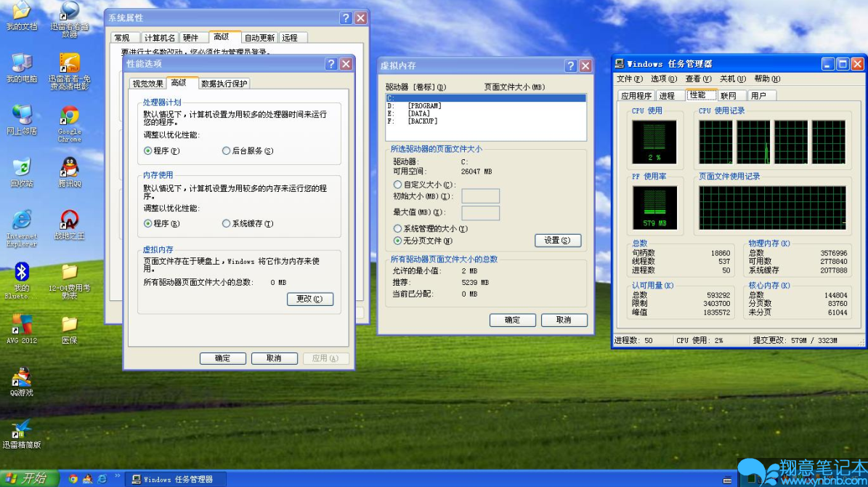The width and height of the screenshot is (868, 487).
Task: Launch AVG 2012 desktop icon
Action: pos(22,329)
